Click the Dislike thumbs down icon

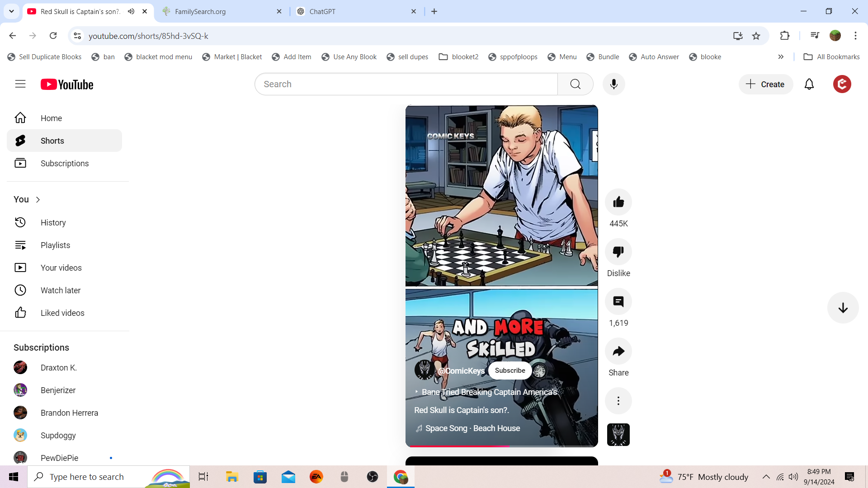pyautogui.click(x=618, y=252)
